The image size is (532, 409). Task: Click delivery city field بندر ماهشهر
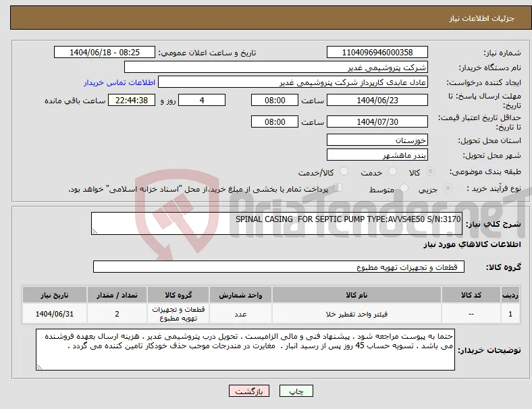pos(377,155)
